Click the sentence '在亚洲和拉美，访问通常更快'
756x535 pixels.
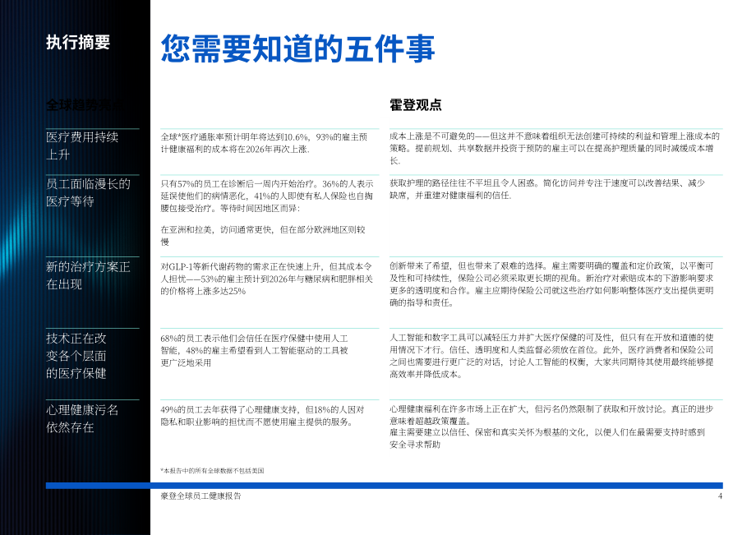263,236
